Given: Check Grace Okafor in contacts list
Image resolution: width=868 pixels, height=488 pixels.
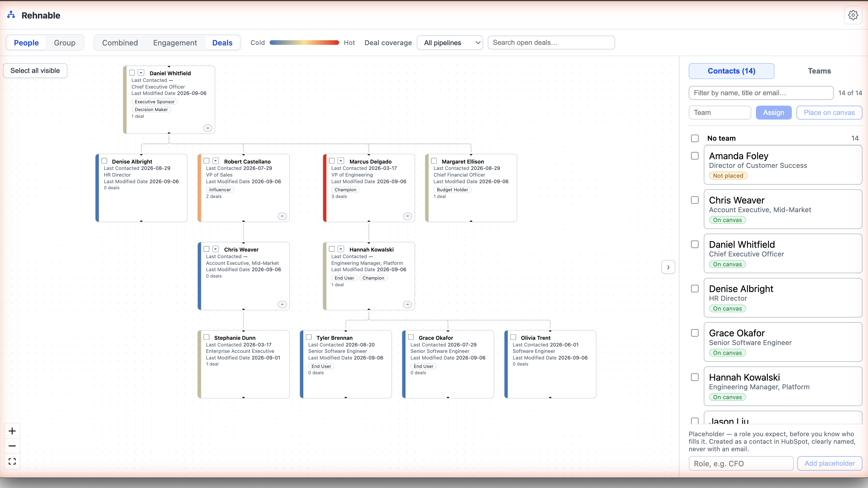Looking at the screenshot, I should click(x=695, y=333).
